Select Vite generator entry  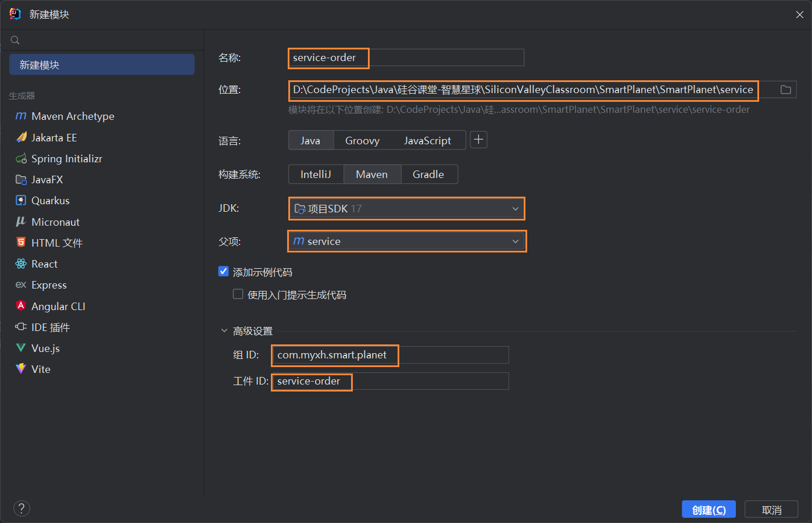point(102,369)
